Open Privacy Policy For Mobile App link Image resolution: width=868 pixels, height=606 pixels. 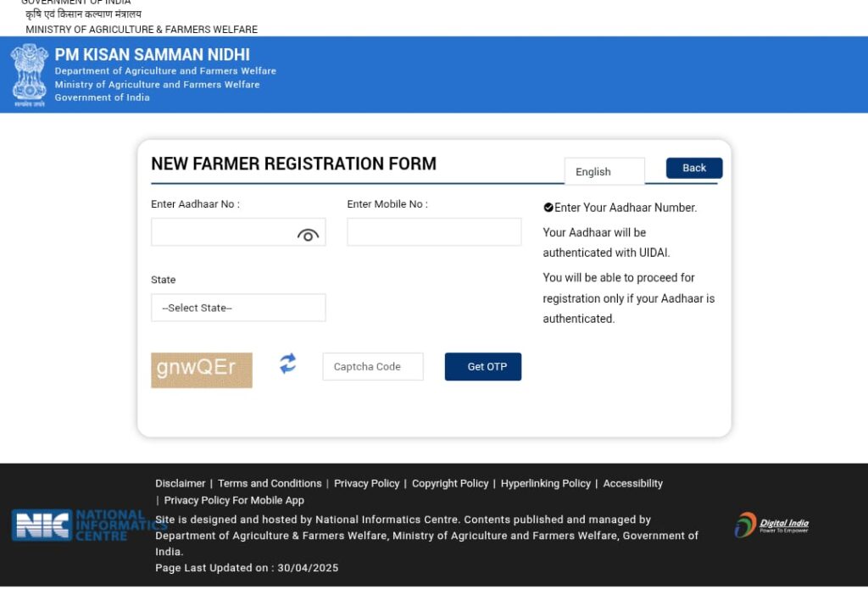234,500
